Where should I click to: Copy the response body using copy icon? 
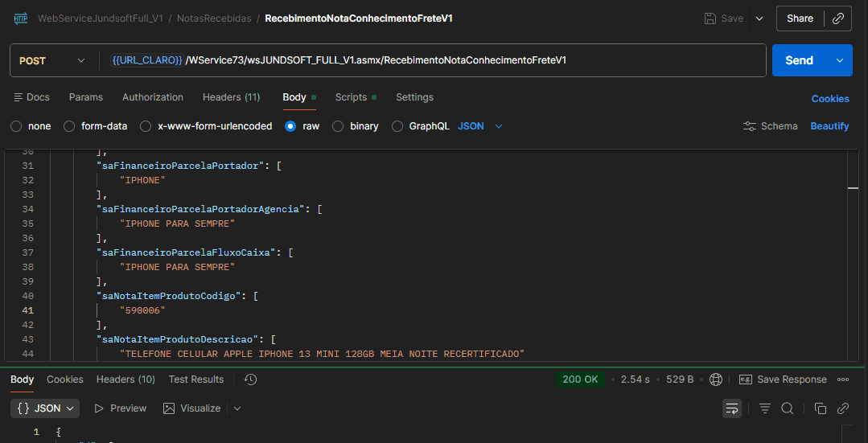[821, 408]
